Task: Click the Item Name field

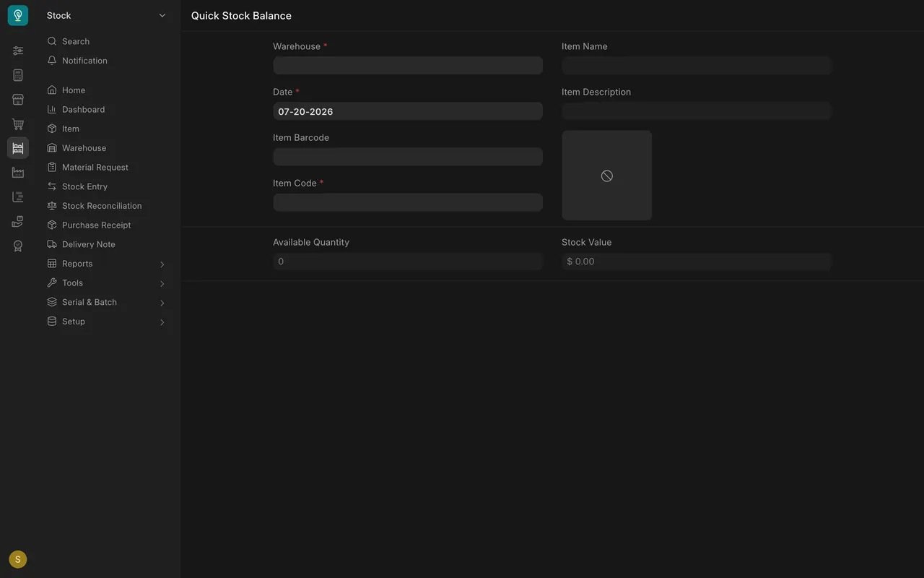Action: (x=697, y=66)
